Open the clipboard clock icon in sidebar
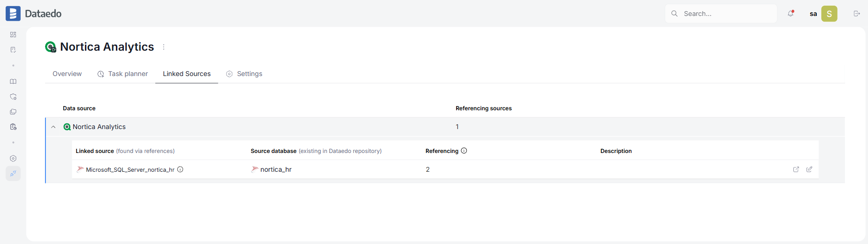The image size is (868, 244). pos(13,127)
